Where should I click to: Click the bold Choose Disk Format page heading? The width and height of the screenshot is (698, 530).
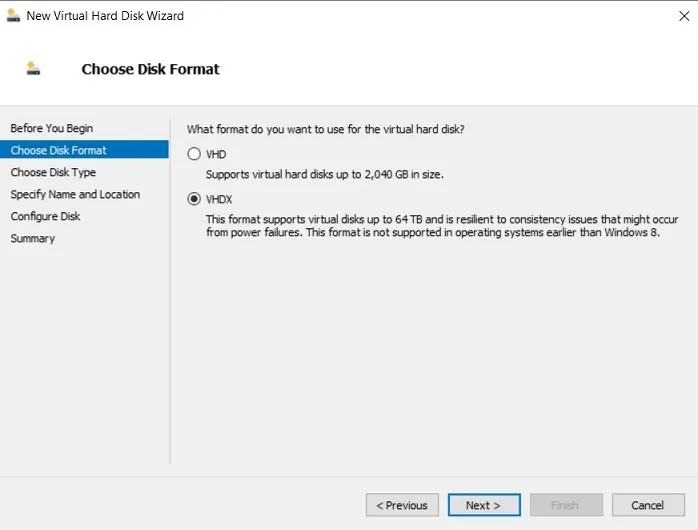[x=150, y=69]
